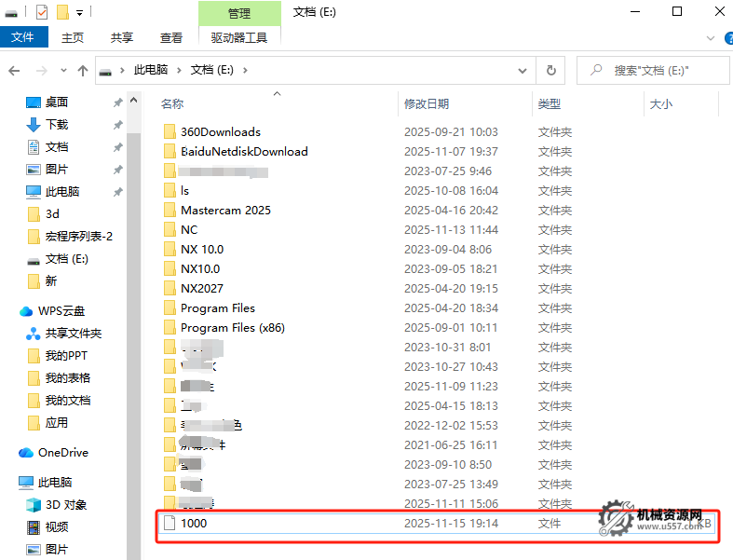Select the NC folder
This screenshot has height=560, width=733.
point(189,231)
